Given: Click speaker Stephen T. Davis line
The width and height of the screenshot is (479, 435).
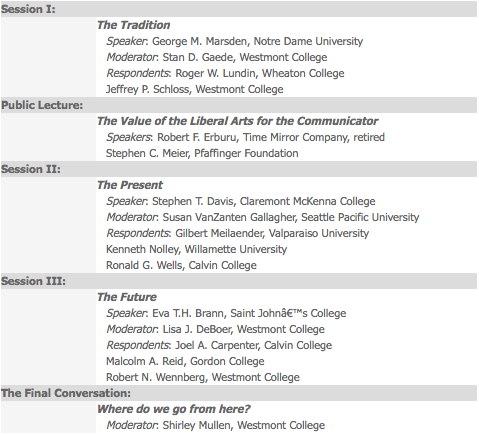Looking at the screenshot, I should (x=241, y=201).
